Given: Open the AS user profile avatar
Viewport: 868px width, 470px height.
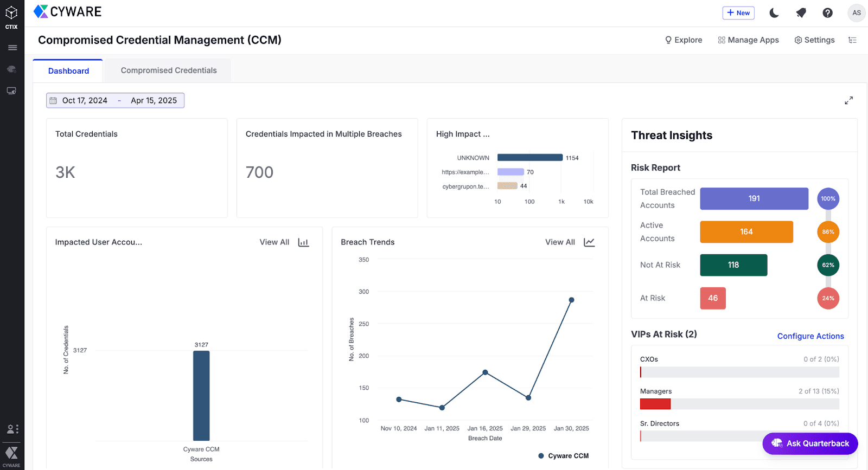Looking at the screenshot, I should click(x=856, y=13).
